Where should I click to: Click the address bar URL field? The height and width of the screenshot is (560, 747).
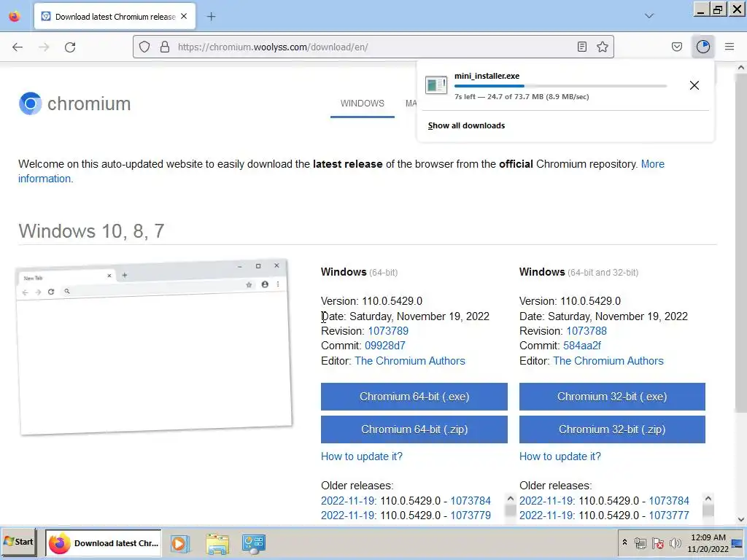coord(373,47)
